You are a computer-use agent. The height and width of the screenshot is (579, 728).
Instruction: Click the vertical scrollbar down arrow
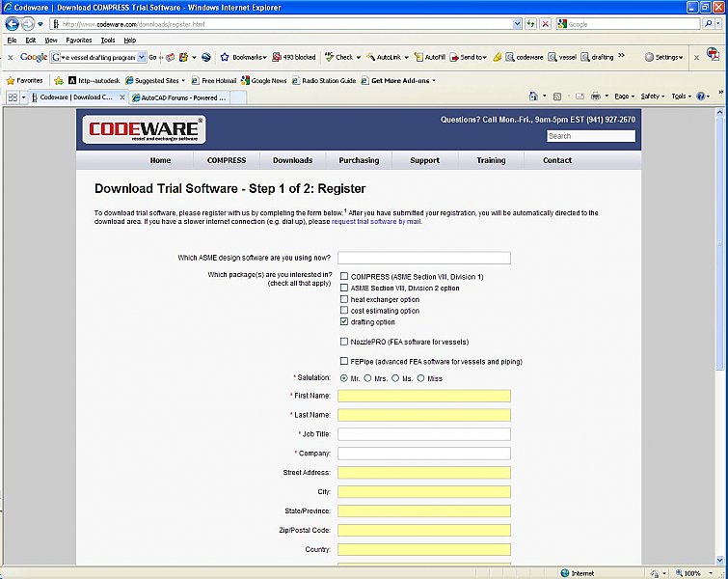(x=719, y=560)
